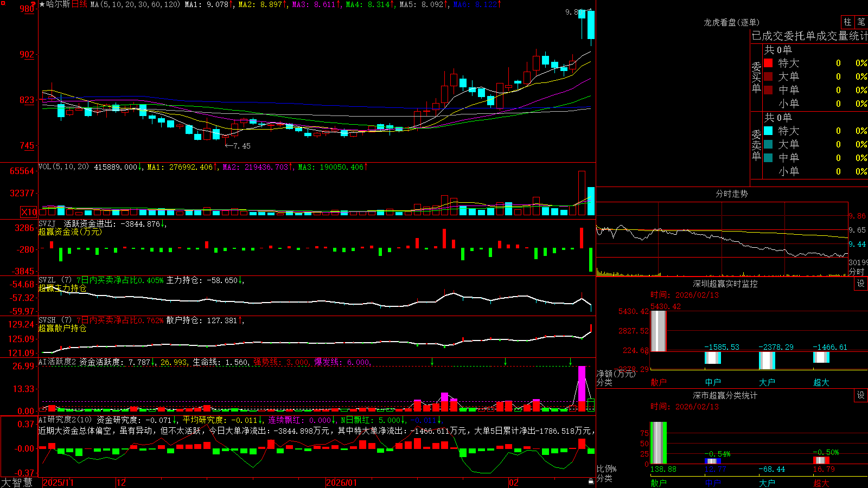
Task: Click the 超赢主力持仓 yellow label
Action: pos(62,288)
